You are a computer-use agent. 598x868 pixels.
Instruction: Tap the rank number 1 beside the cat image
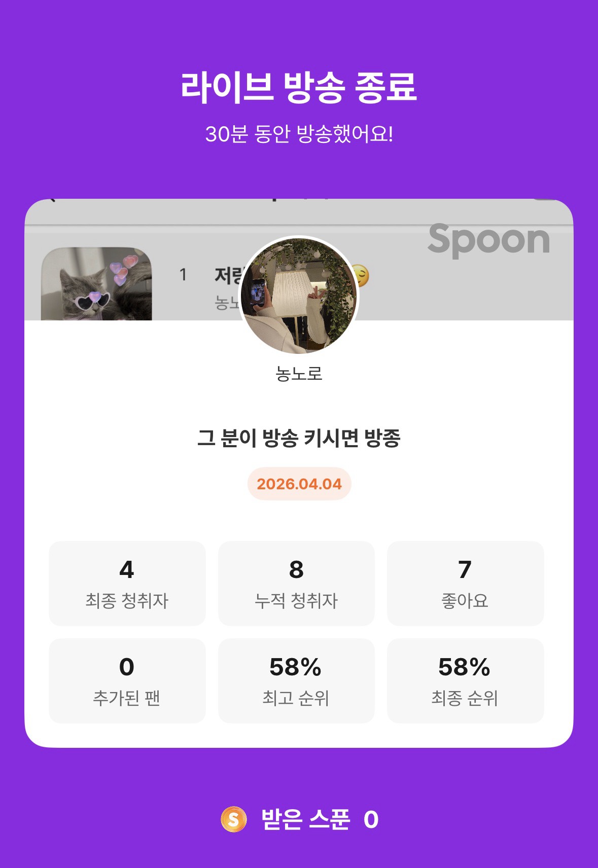pyautogui.click(x=183, y=275)
